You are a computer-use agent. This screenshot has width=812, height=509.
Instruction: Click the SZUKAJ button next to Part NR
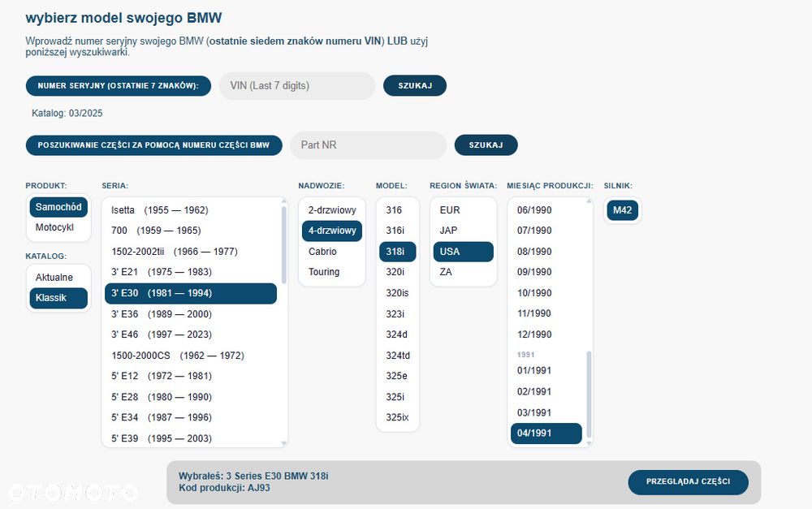[x=486, y=145]
